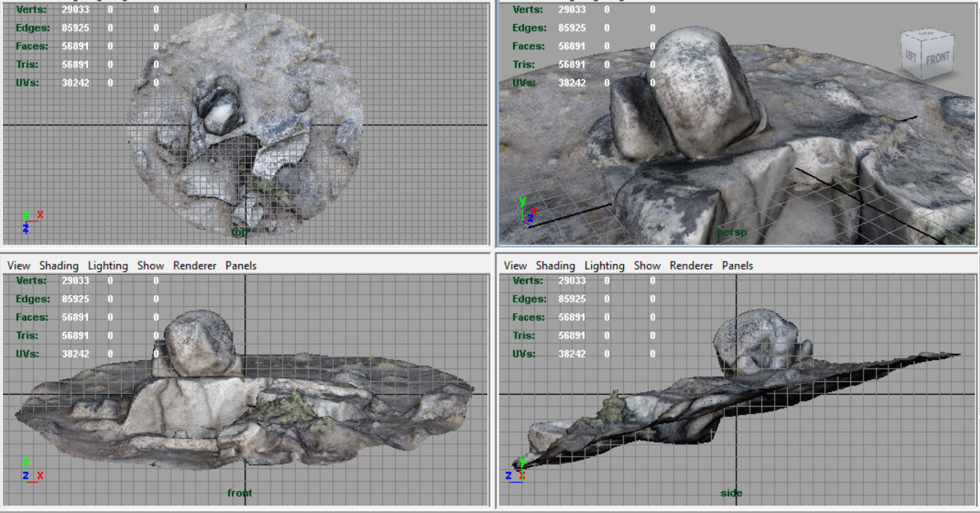The image size is (980, 513).
Task: Click the 'Edges:' label in the side viewport
Action: (x=529, y=299)
